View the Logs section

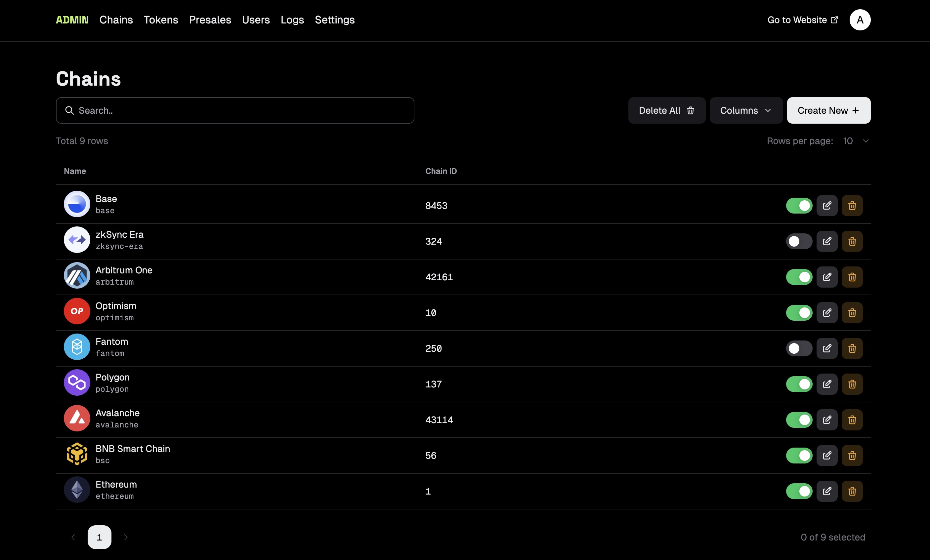(x=292, y=20)
